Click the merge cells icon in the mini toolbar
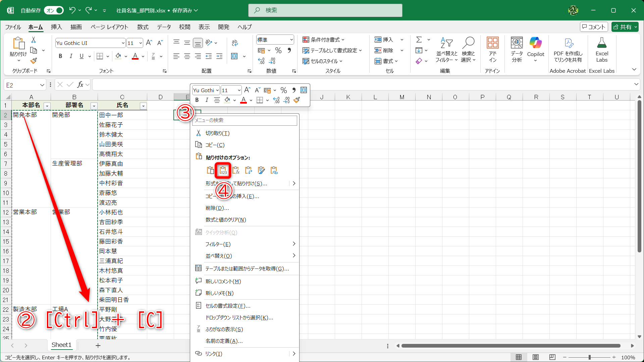Viewport: 644px width, 362px height. pyautogui.click(x=304, y=90)
